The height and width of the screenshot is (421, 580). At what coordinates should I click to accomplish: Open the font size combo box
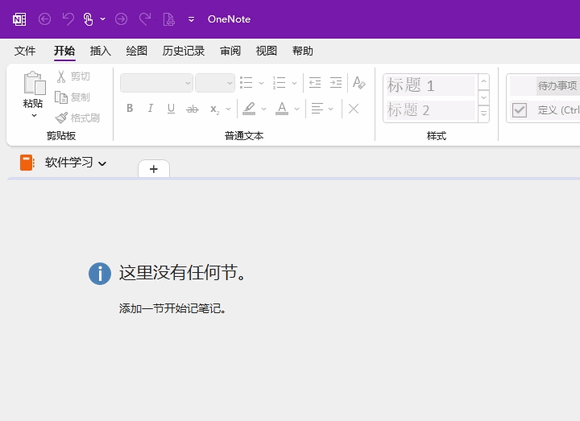click(215, 83)
